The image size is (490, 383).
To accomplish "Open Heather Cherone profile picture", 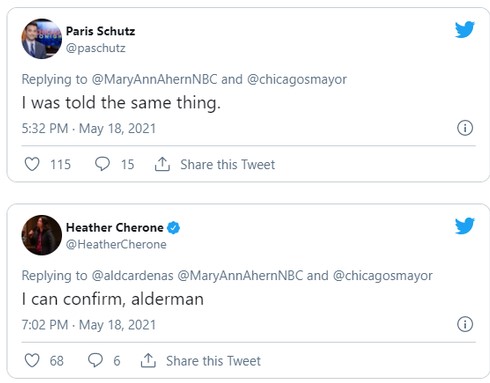I will [42, 235].
